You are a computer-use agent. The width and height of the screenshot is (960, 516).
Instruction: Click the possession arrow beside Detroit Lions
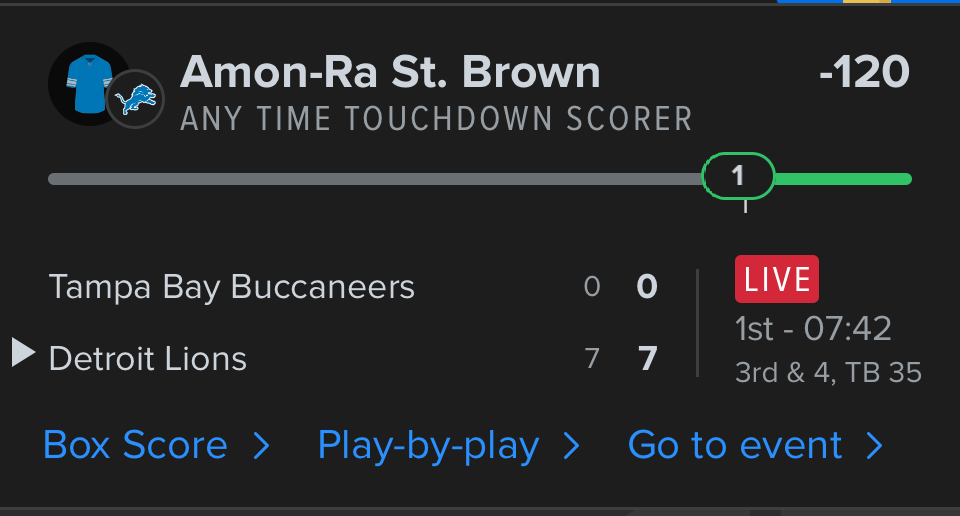(x=23, y=352)
